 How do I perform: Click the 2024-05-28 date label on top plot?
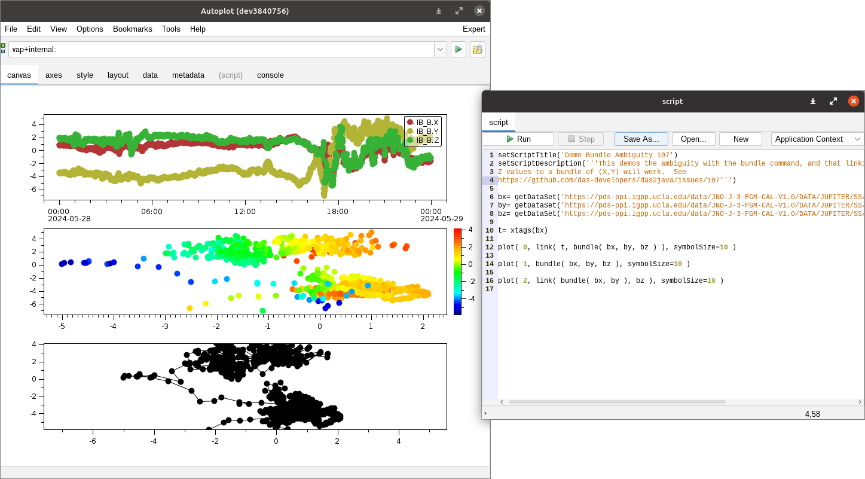point(69,219)
